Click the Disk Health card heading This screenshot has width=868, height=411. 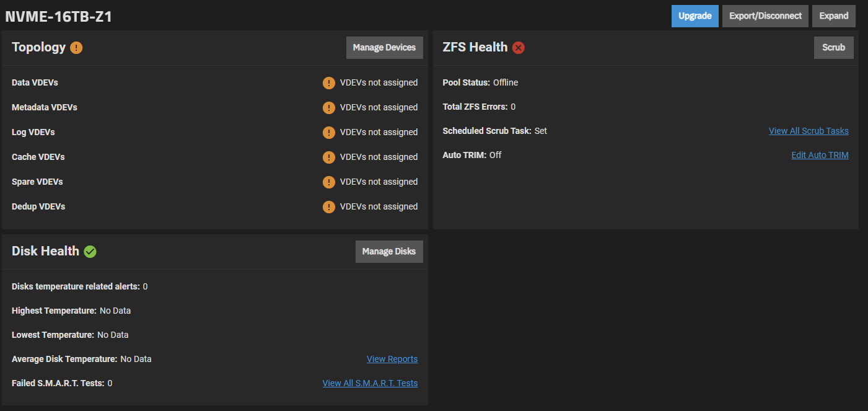click(x=45, y=251)
